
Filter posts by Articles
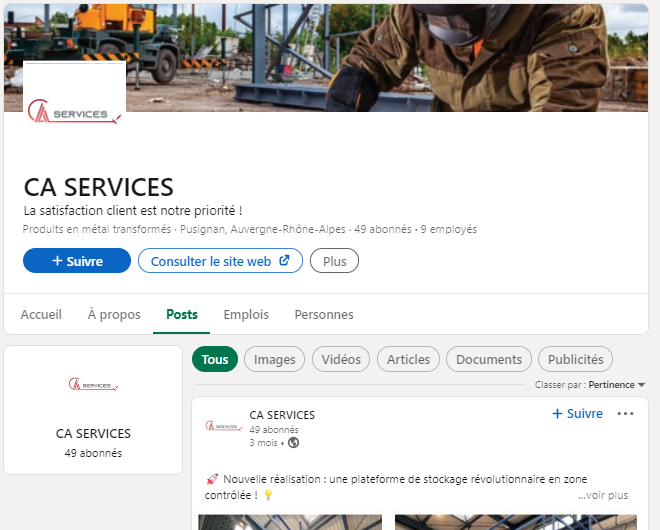[x=408, y=360]
